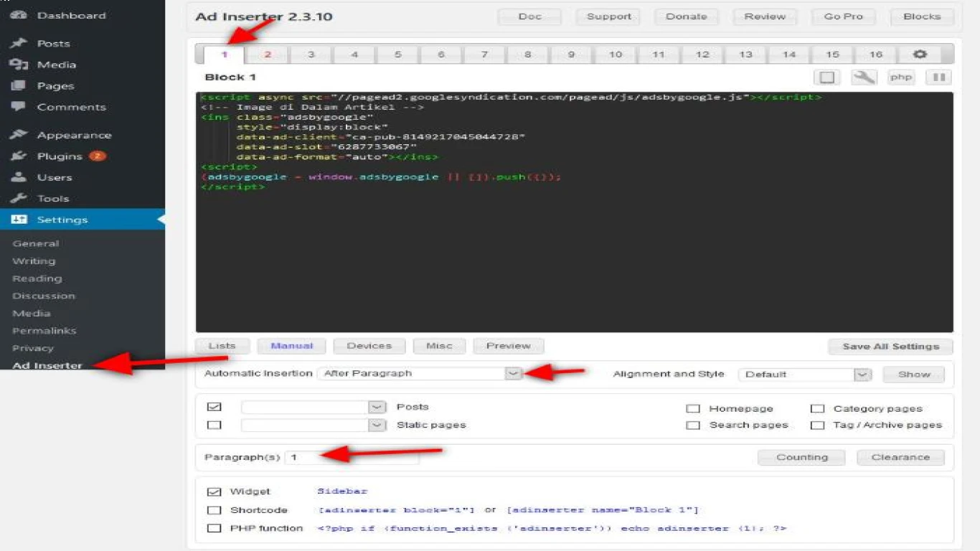Click the wrench tools icon in Block 1
The image size is (980, 551).
[x=864, y=77]
